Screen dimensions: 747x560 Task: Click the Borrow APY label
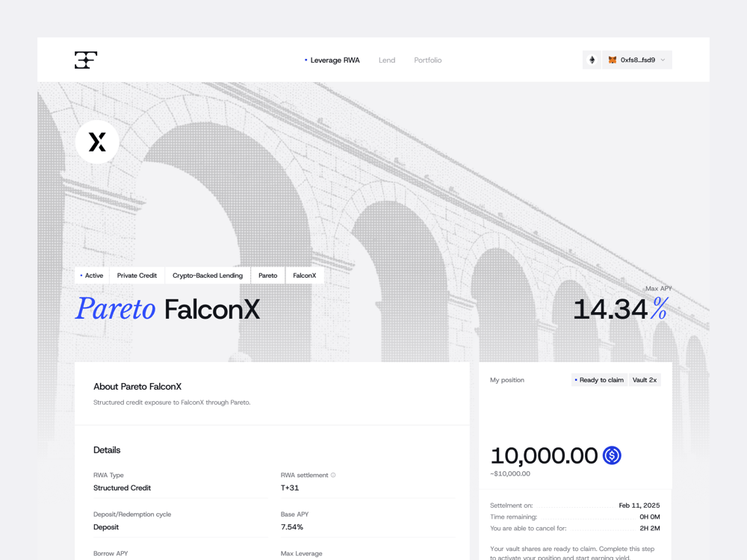111,553
